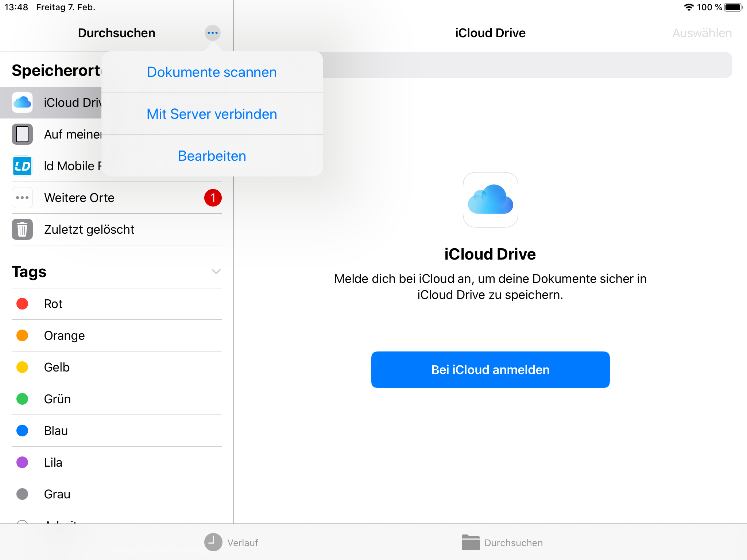
Task: Tap the three-dot more options button
Action: 212,33
